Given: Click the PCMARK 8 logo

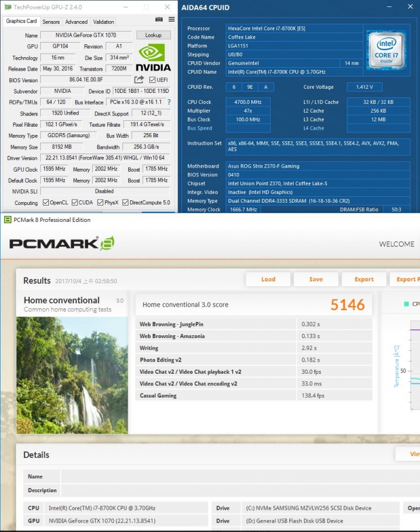Looking at the screenshot, I should point(62,244).
